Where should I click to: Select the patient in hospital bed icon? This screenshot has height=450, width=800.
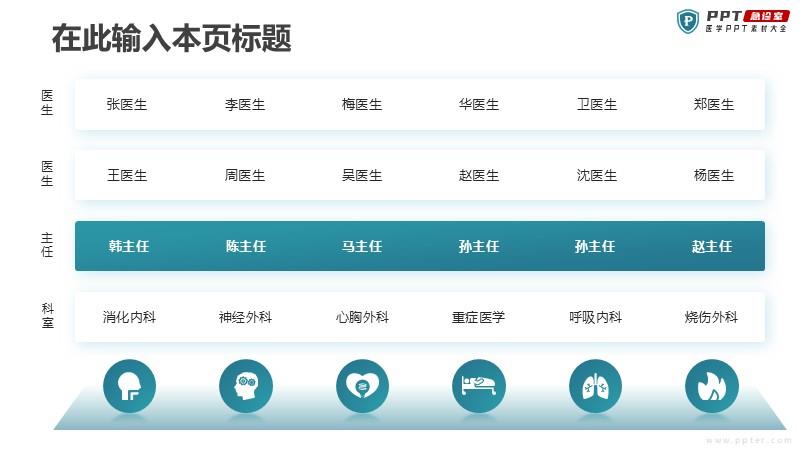pos(479,386)
